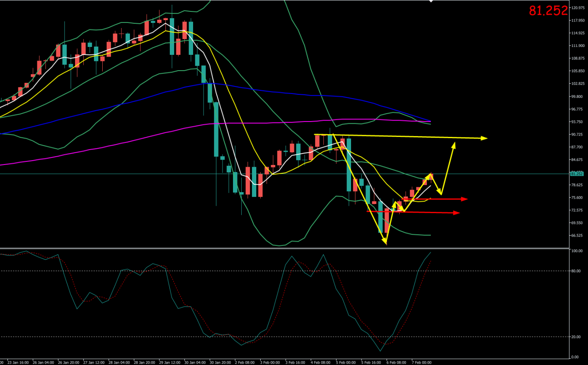Viewport: 588px width, 365px height.
Task: Click the 120.975 price axis label
Action: coord(578,8)
